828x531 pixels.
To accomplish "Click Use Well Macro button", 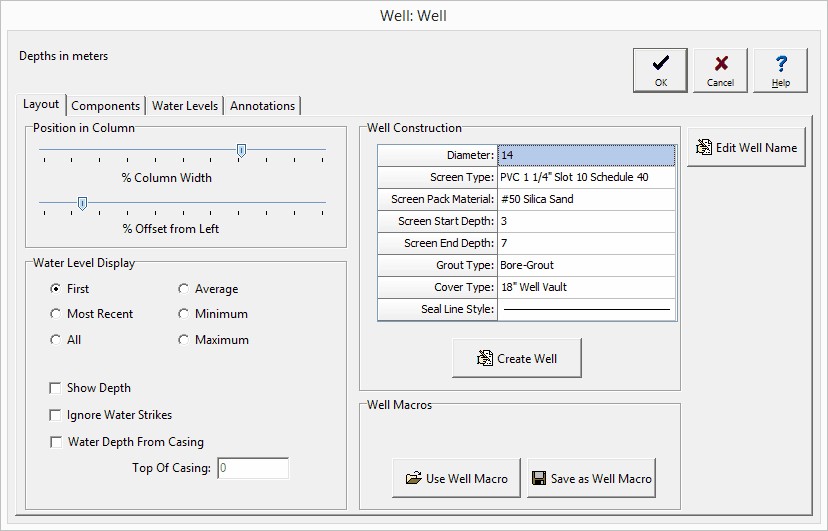I will click(x=457, y=479).
